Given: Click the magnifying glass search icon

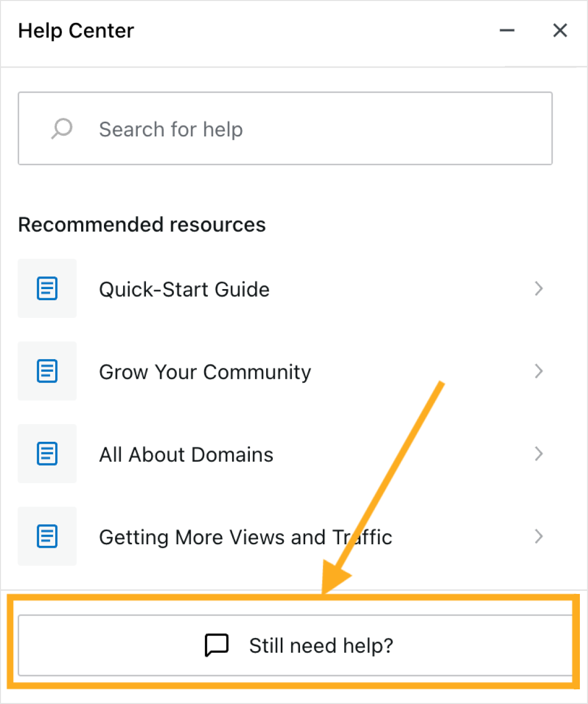Looking at the screenshot, I should pyautogui.click(x=61, y=129).
